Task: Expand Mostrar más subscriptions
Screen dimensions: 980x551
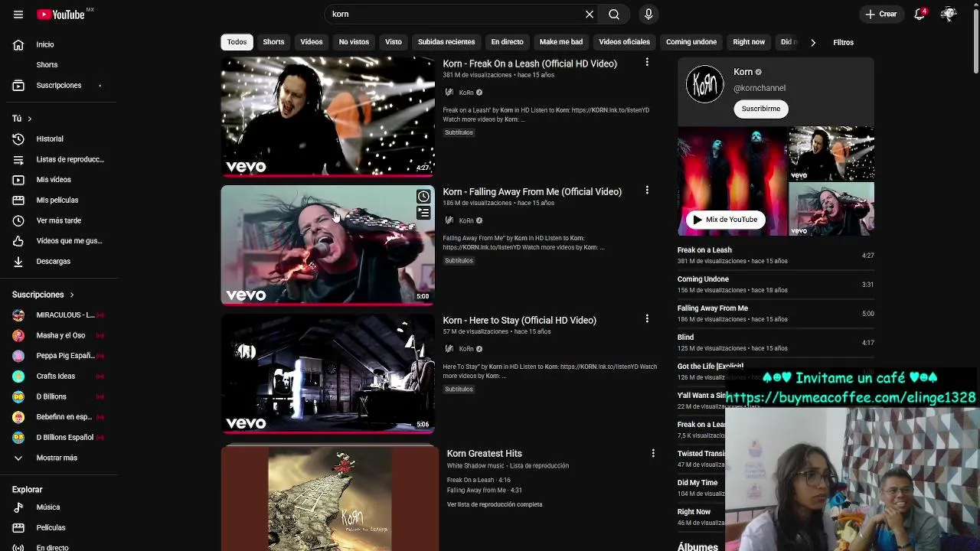Action: [58, 458]
